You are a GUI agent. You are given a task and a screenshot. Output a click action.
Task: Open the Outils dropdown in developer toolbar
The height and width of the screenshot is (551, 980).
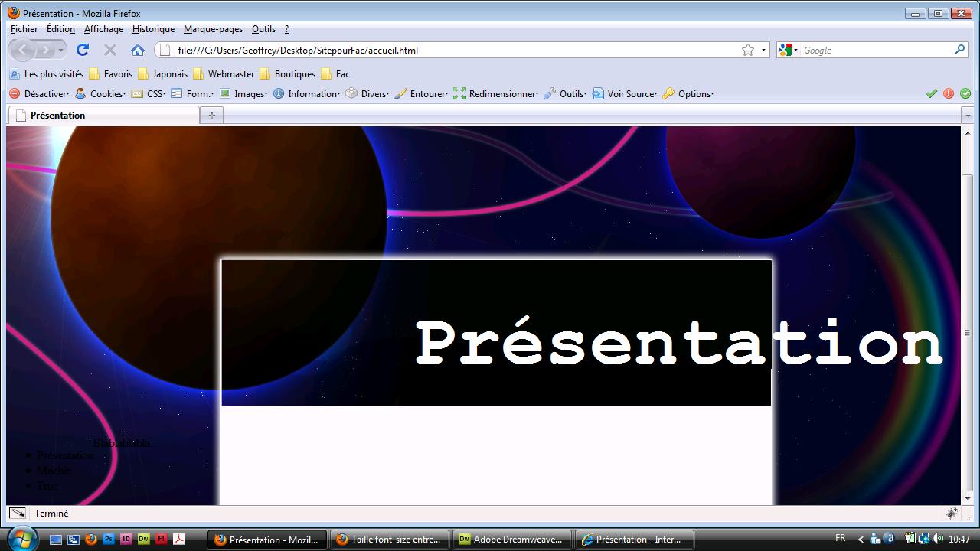pos(565,93)
